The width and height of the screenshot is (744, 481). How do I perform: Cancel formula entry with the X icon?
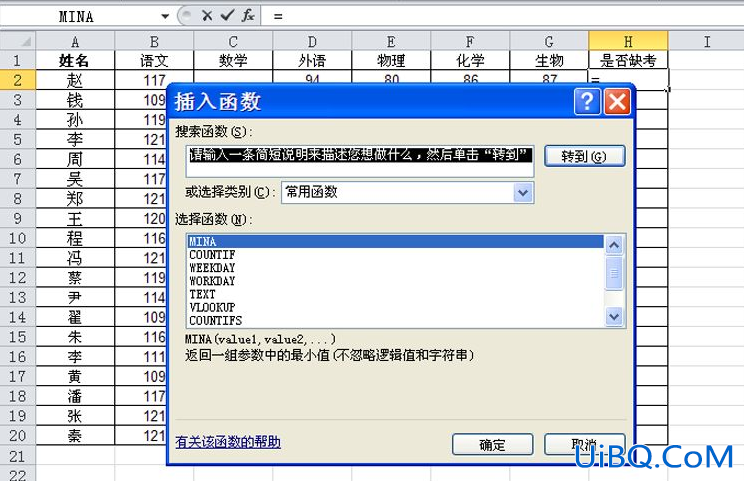[207, 16]
